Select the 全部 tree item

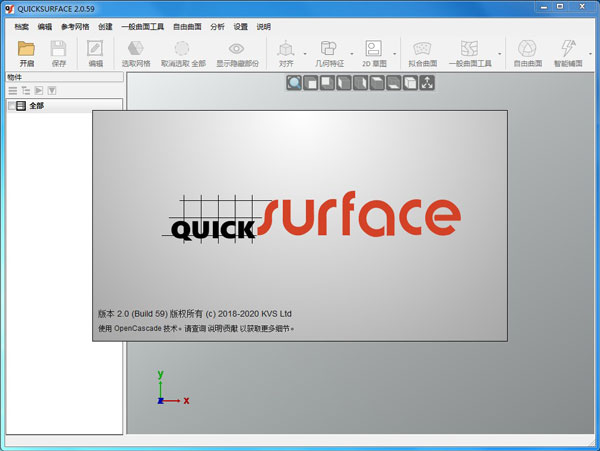tap(37, 106)
